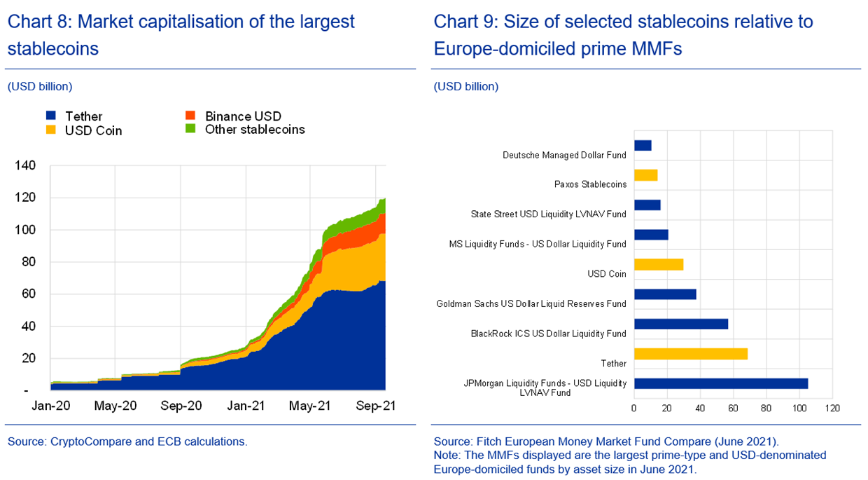Click the orange Binance USD legend swatch
The image size is (868, 480).
point(190,116)
